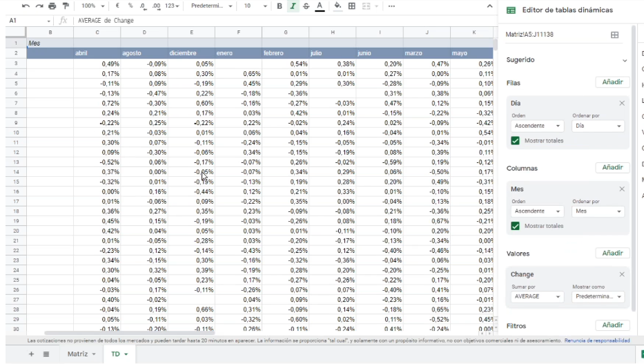Click the select data range grid icon
This screenshot has width=644, height=364.
(614, 35)
